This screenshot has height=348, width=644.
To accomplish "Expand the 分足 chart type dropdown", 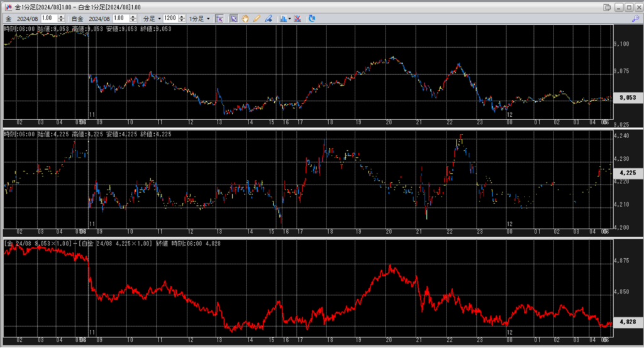I will pyautogui.click(x=152, y=19).
